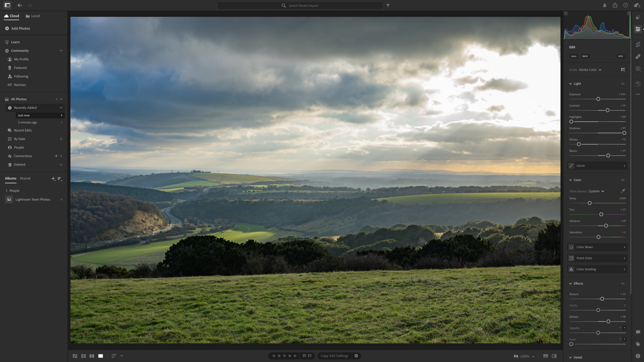Pick white balance with the eyedropper
This screenshot has width=644, height=362.
[x=623, y=191]
